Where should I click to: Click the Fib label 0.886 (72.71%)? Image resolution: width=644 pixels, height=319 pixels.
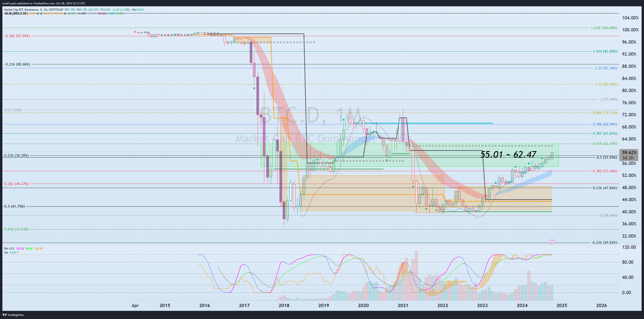[x=605, y=113]
